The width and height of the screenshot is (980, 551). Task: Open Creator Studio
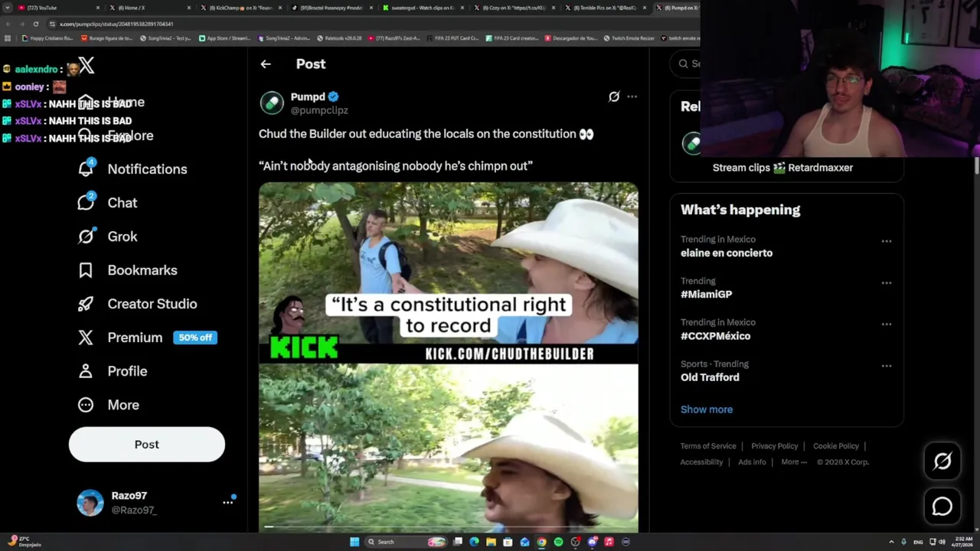[x=137, y=304]
